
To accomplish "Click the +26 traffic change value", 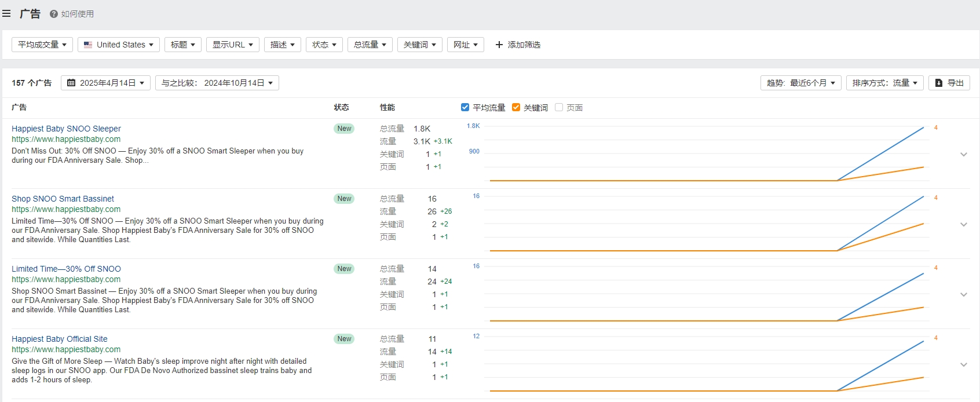I will click(446, 211).
